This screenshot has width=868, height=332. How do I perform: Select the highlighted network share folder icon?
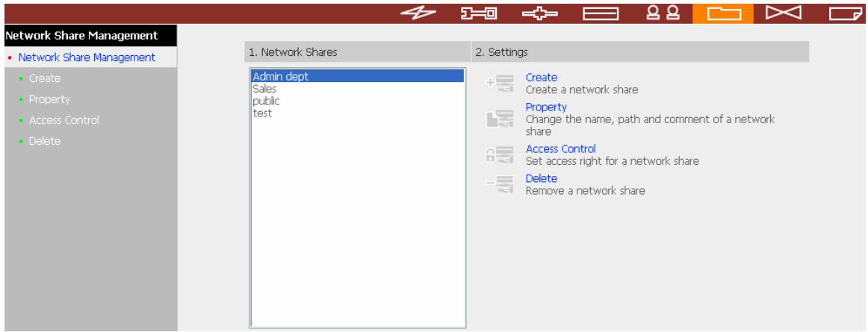tap(723, 13)
